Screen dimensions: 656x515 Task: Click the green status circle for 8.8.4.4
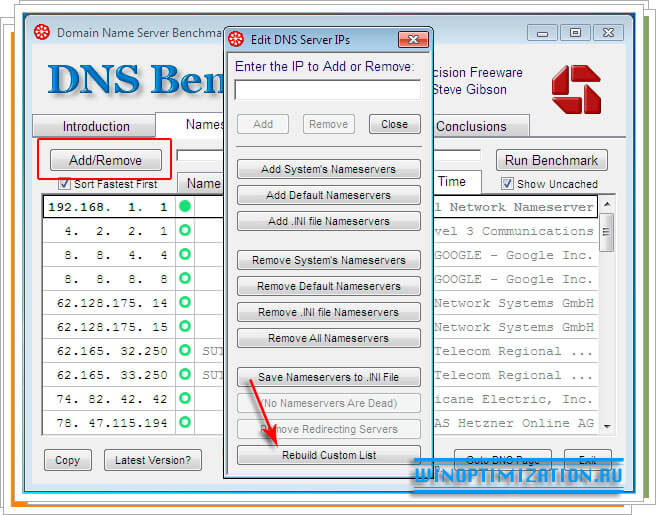(185, 255)
